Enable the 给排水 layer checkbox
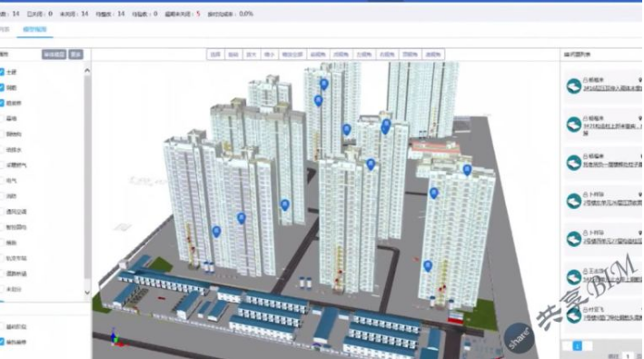Viewport: 644px width, 359px height. point(2,150)
